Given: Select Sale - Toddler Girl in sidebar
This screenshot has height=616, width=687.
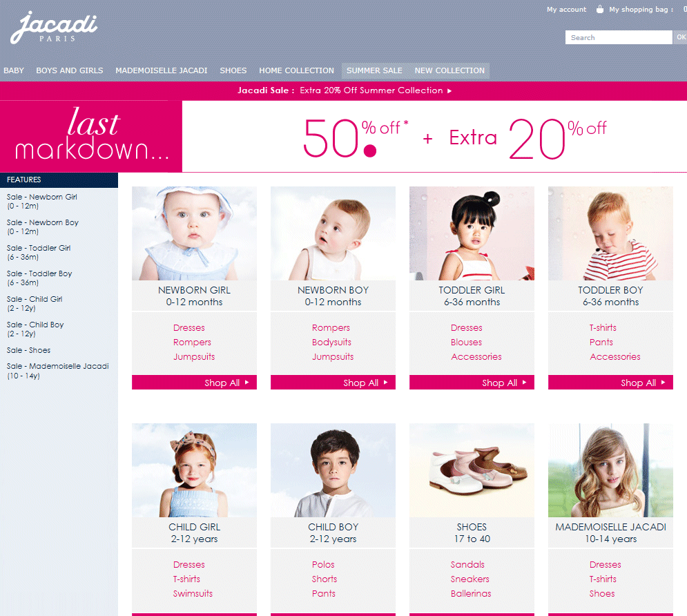Looking at the screenshot, I should 39,252.
